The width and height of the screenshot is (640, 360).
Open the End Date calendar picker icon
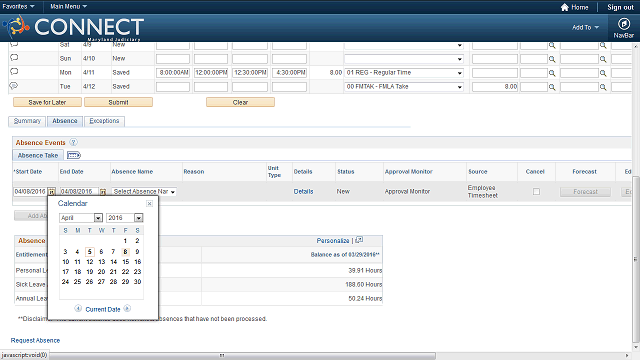coord(103,191)
